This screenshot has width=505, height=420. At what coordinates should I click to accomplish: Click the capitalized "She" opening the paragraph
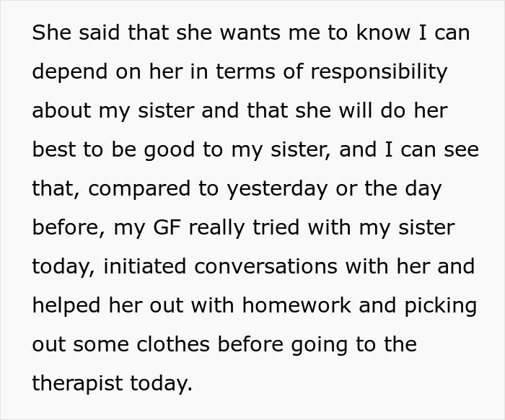tap(49, 33)
